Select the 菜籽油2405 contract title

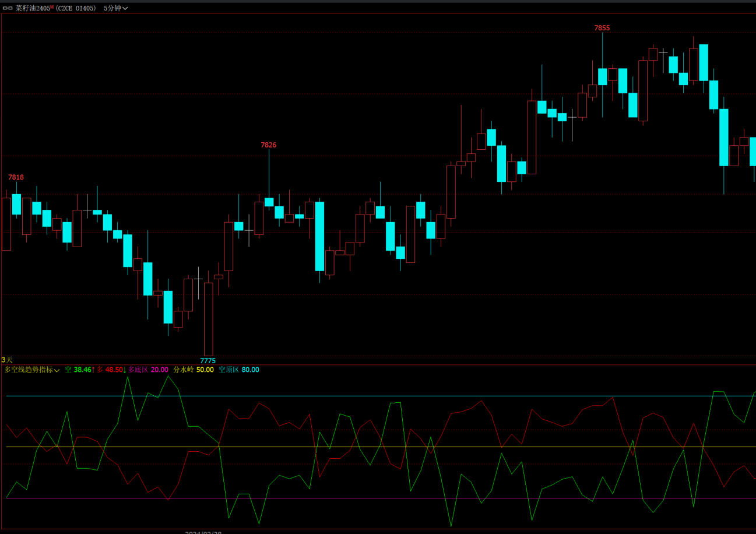coord(33,8)
